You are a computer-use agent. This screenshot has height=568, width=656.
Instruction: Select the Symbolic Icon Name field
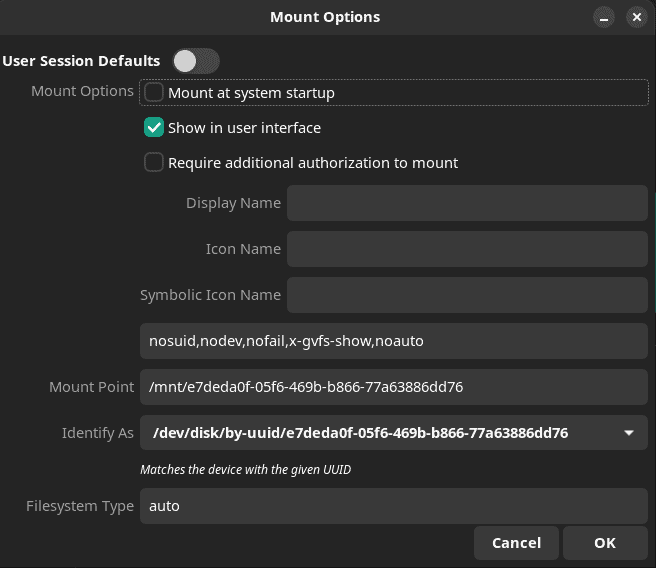click(467, 295)
